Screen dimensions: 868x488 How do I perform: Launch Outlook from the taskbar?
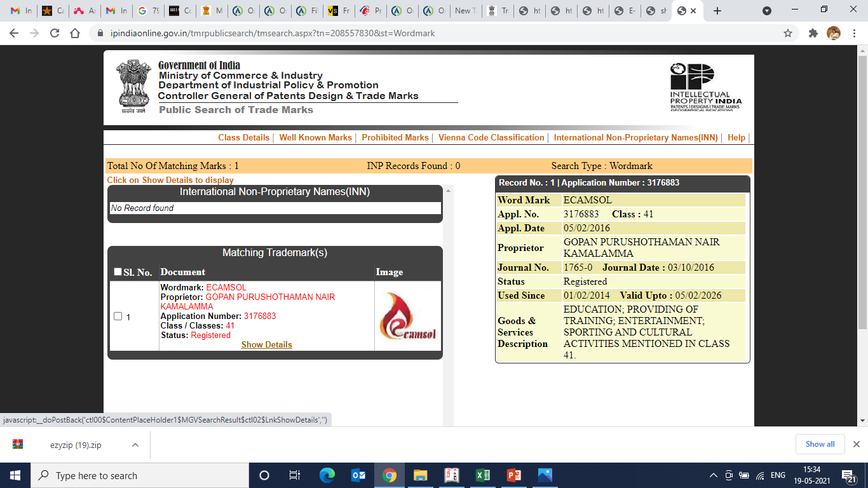[x=358, y=475]
